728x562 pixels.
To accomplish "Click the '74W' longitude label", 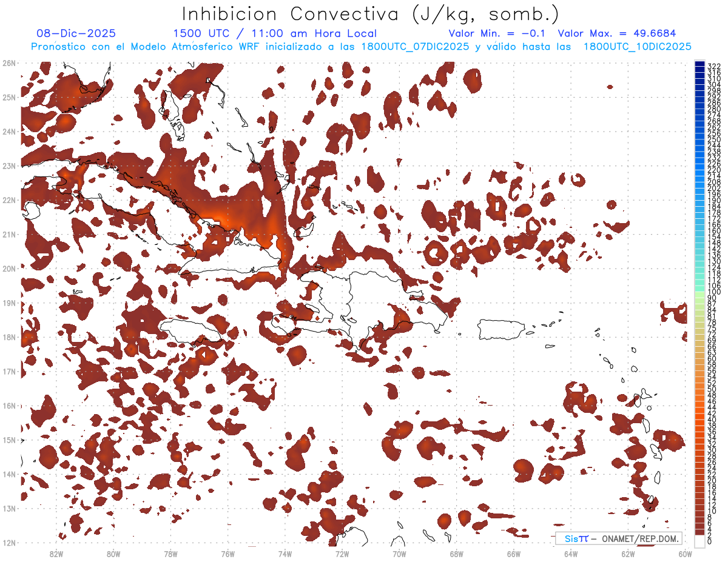I will 285,554.
